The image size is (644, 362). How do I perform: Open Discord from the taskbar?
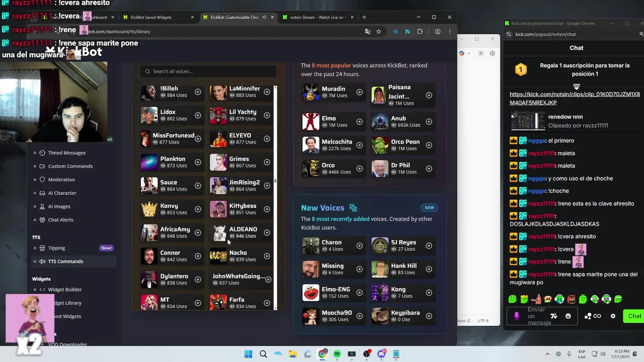tap(381, 354)
